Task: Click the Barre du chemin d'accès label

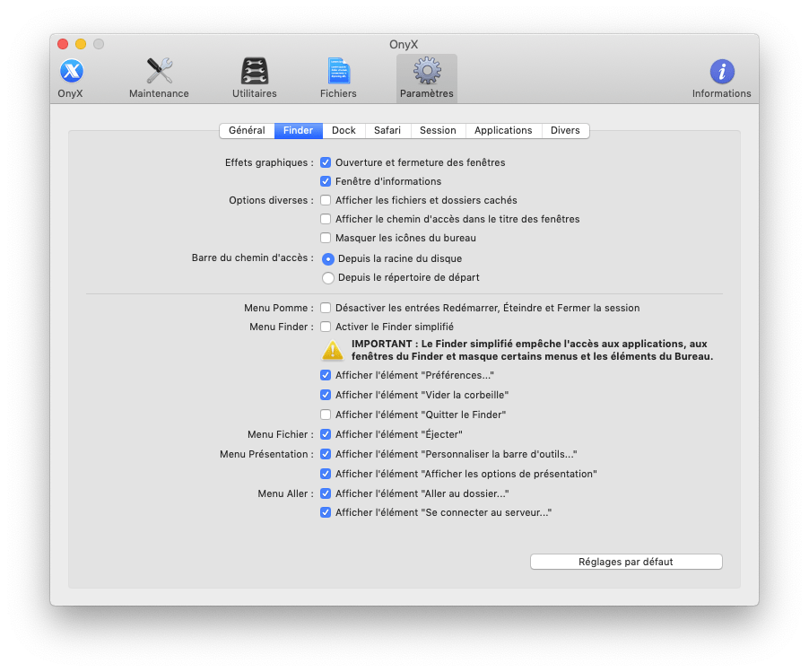Action: coord(252,257)
